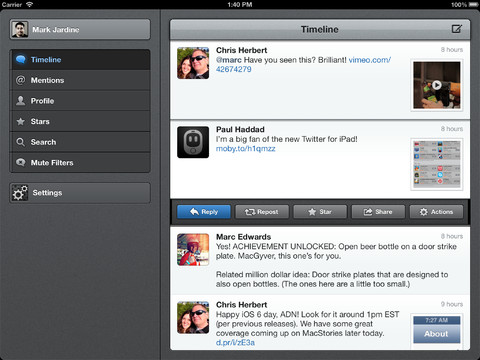Reply to Paul Haddad's post
480x360 pixels.
(x=204, y=212)
